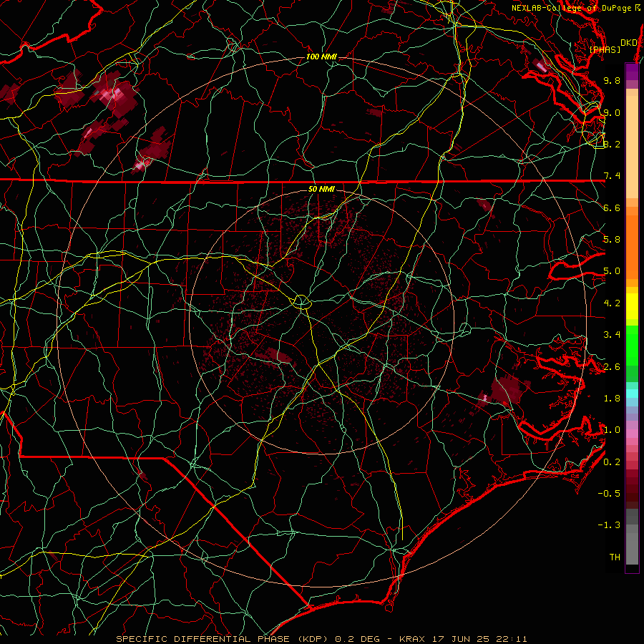Click the 9.0 value on the color scale

[612, 112]
